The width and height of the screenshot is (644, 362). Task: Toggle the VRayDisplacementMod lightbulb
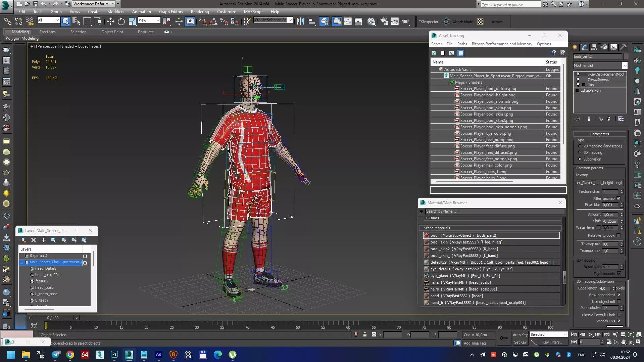[x=578, y=74]
